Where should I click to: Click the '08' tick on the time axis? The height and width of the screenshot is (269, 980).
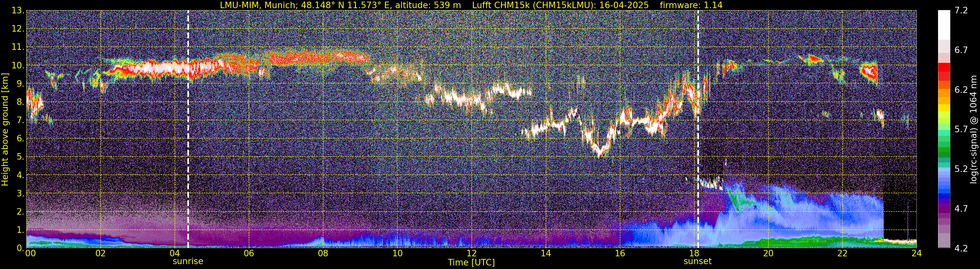click(323, 253)
